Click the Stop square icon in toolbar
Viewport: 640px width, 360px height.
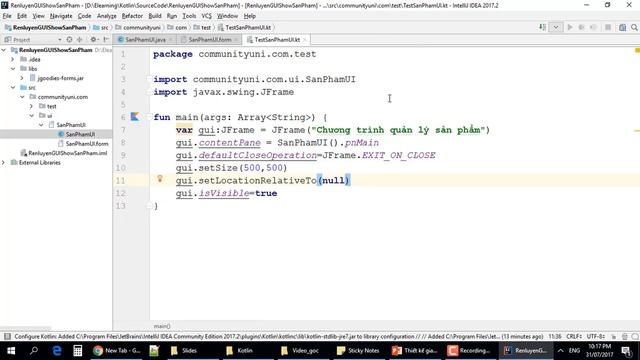tap(608, 27)
